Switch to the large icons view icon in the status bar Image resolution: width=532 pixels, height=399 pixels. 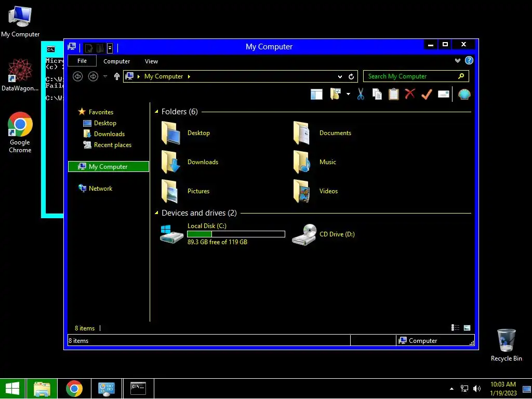[x=467, y=328]
